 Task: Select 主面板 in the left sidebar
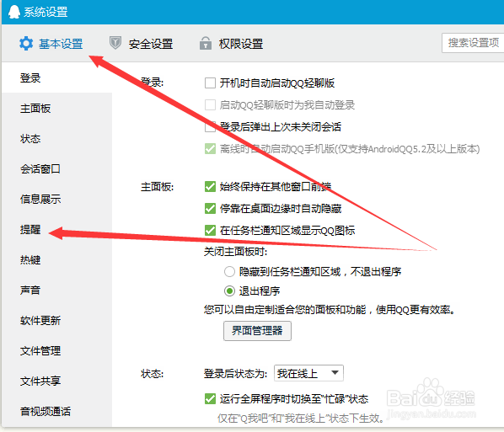(35, 109)
